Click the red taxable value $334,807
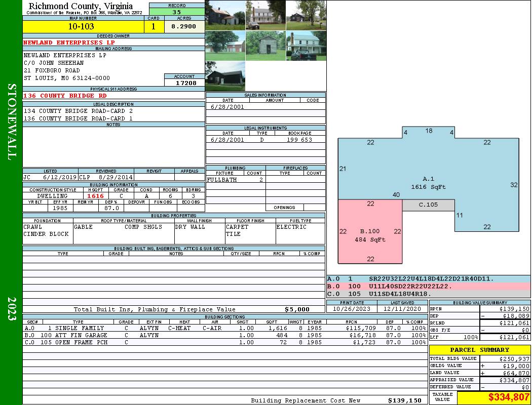This screenshot has height=405, width=532. (509, 397)
